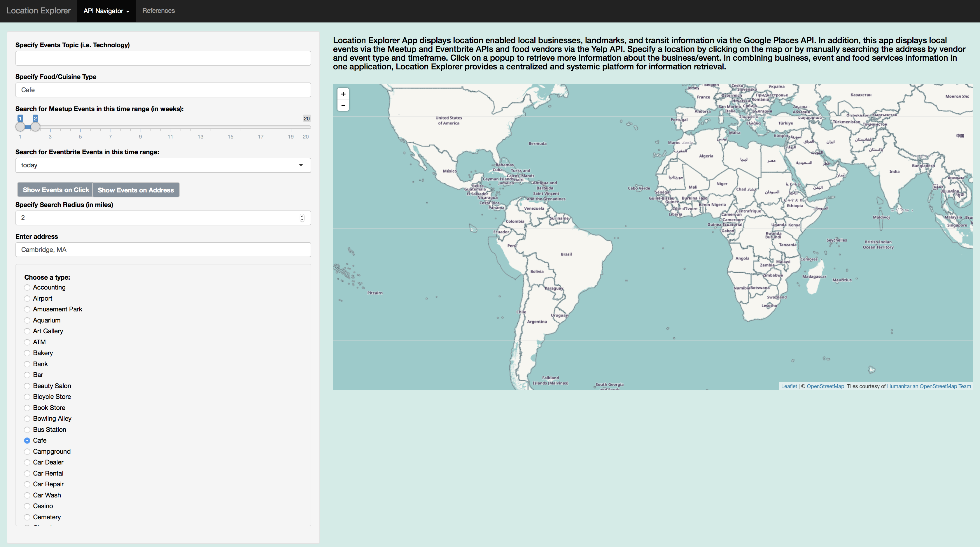Screen dimensions: 980x547
Task: Click the selected Cafe radio button
Action: pos(27,441)
